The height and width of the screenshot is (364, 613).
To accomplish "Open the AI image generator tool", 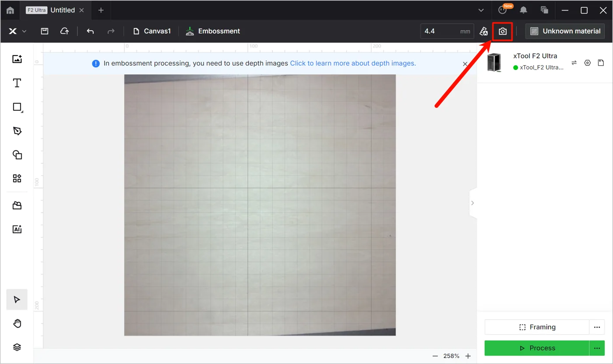I will [x=17, y=229].
